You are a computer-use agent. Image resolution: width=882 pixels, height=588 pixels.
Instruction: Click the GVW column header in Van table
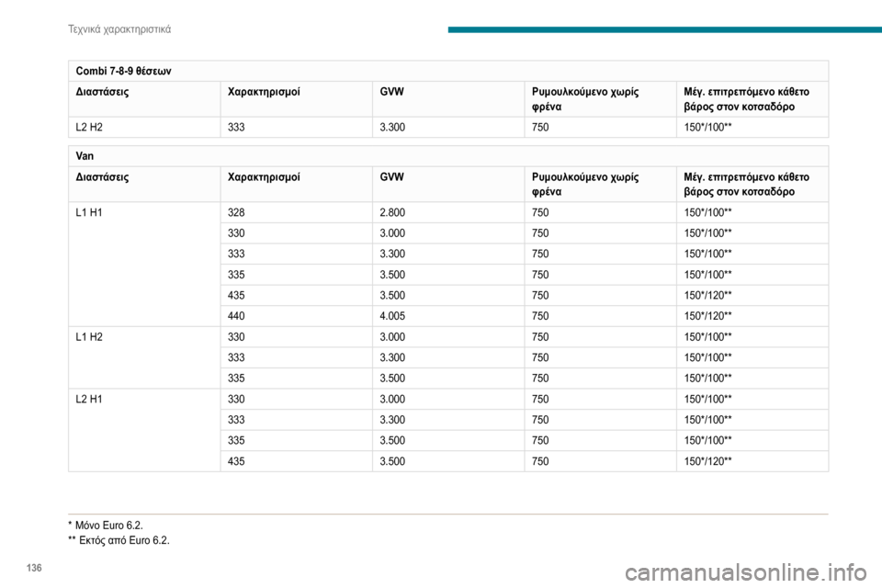(391, 176)
